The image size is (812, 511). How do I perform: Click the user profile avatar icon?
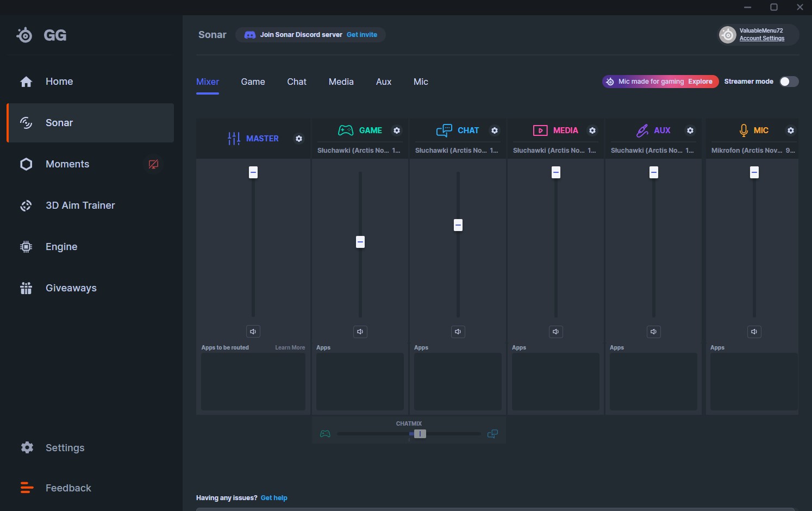(x=727, y=35)
